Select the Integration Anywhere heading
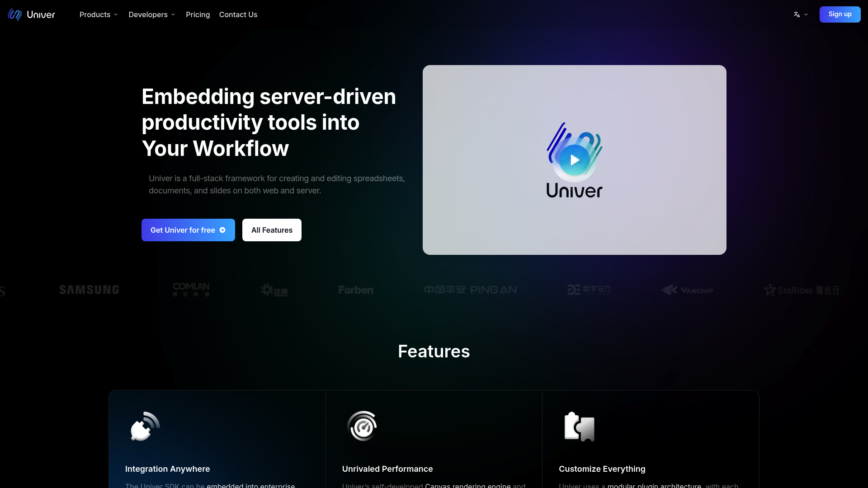Screen dimensions: 868x488 [167, 469]
